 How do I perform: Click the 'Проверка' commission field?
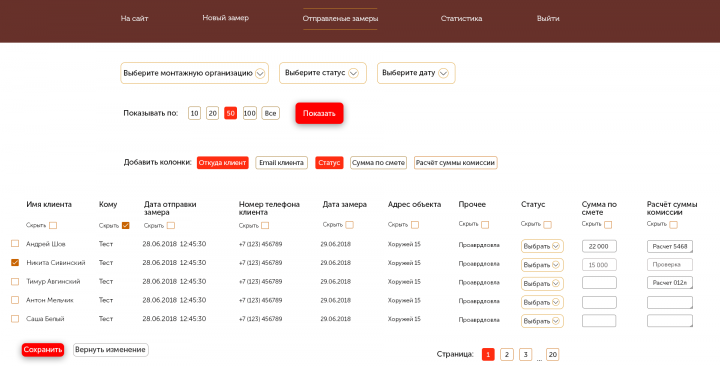(x=670, y=265)
